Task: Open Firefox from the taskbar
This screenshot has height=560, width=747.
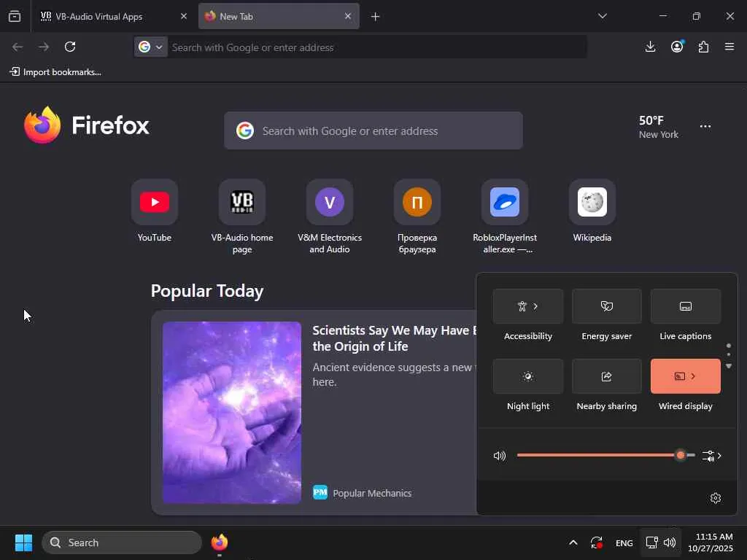Action: coord(219,542)
